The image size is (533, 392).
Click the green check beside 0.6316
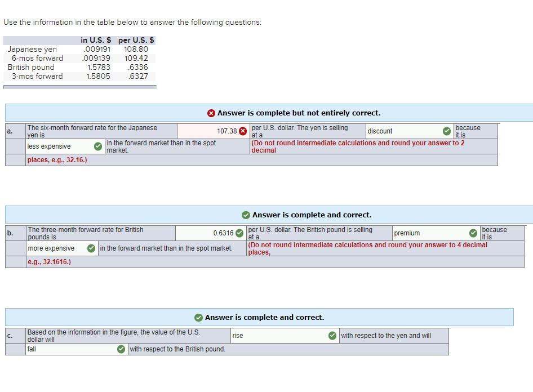pos(239,233)
